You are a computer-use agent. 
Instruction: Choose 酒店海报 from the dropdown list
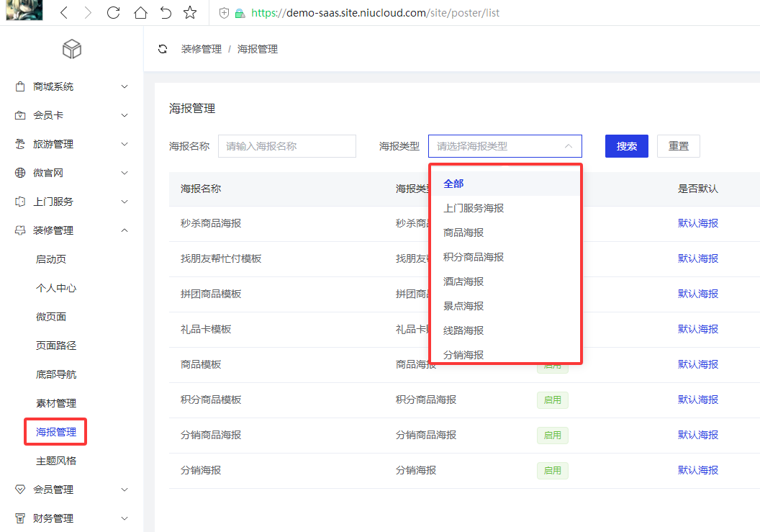[x=463, y=281]
